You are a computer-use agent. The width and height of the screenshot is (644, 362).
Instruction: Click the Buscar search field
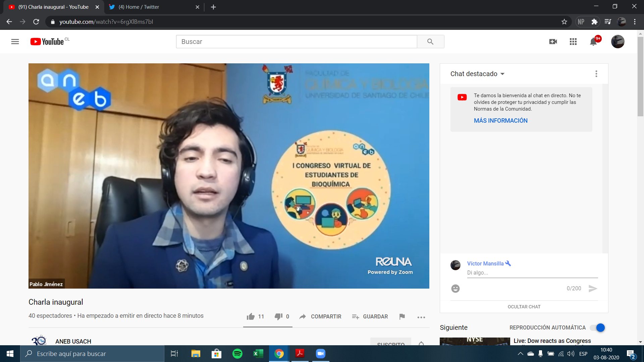297,42
